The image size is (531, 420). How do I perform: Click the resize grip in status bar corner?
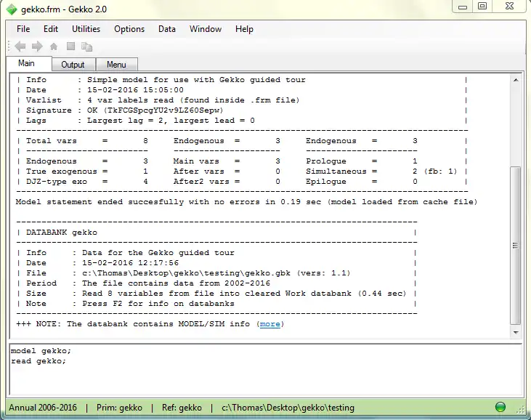(520, 409)
